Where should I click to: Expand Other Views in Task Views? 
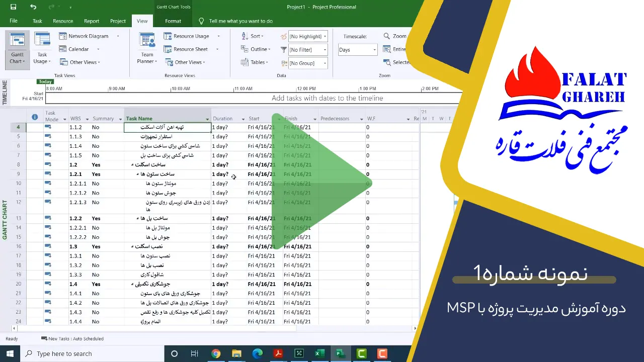click(x=79, y=62)
